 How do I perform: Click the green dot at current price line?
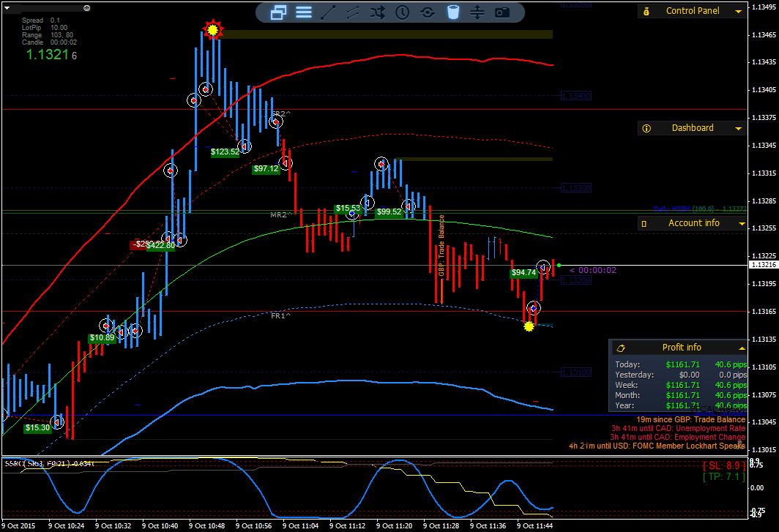pyautogui.click(x=559, y=266)
